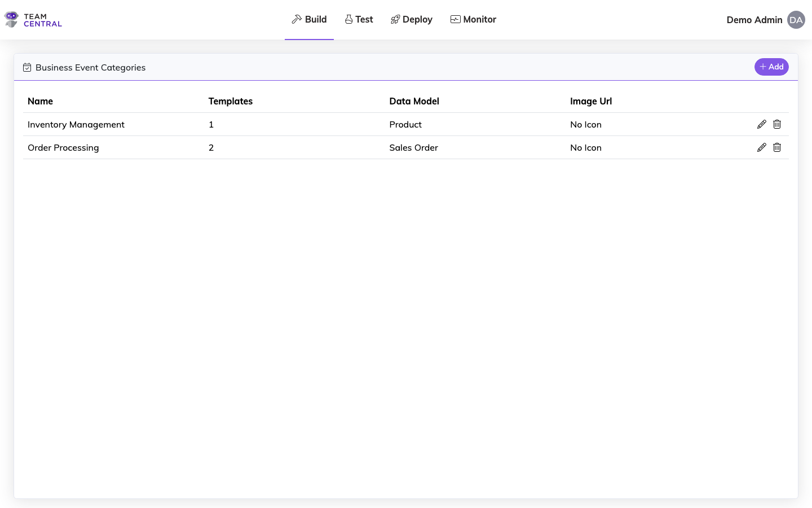This screenshot has height=508, width=812.
Task: Click the Data Model column header
Action: pyautogui.click(x=414, y=101)
